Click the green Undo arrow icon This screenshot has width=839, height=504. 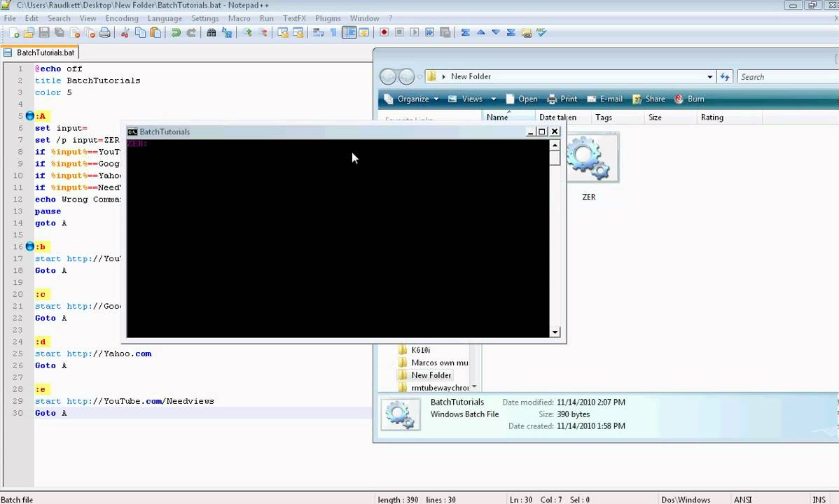point(176,33)
